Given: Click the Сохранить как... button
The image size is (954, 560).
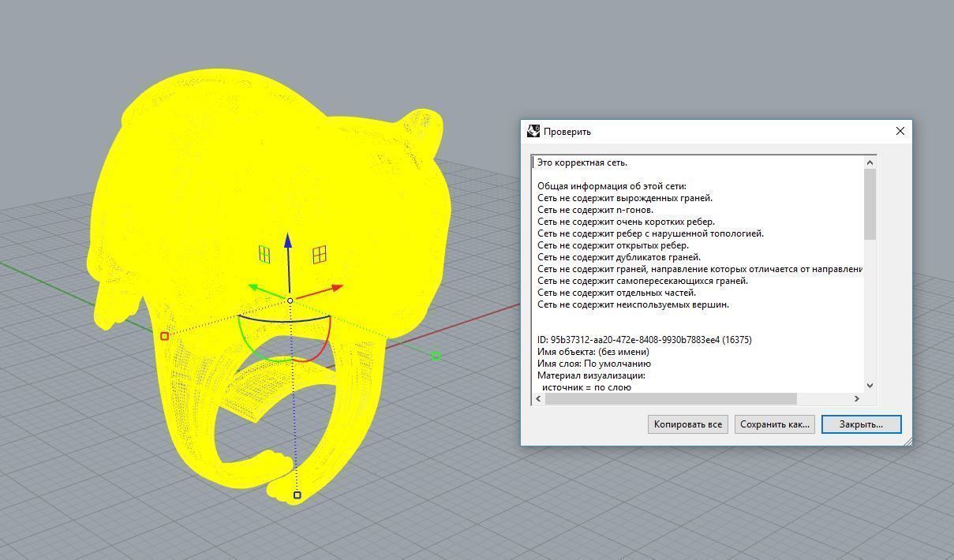Looking at the screenshot, I should point(775,424).
